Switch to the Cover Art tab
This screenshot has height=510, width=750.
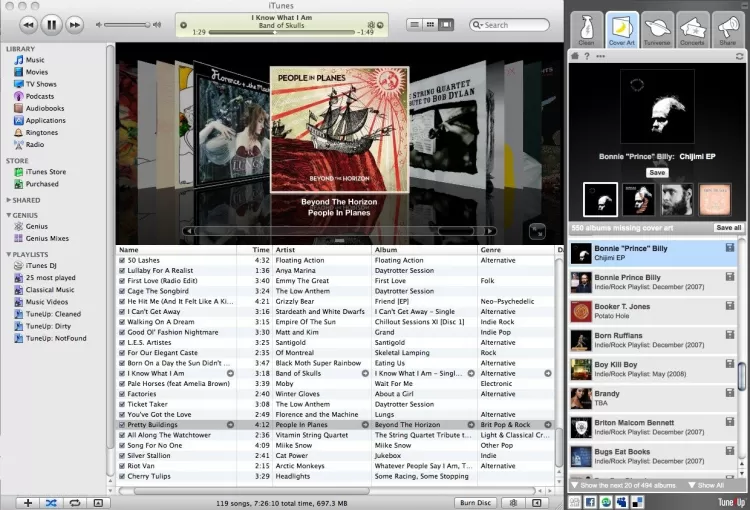point(621,30)
